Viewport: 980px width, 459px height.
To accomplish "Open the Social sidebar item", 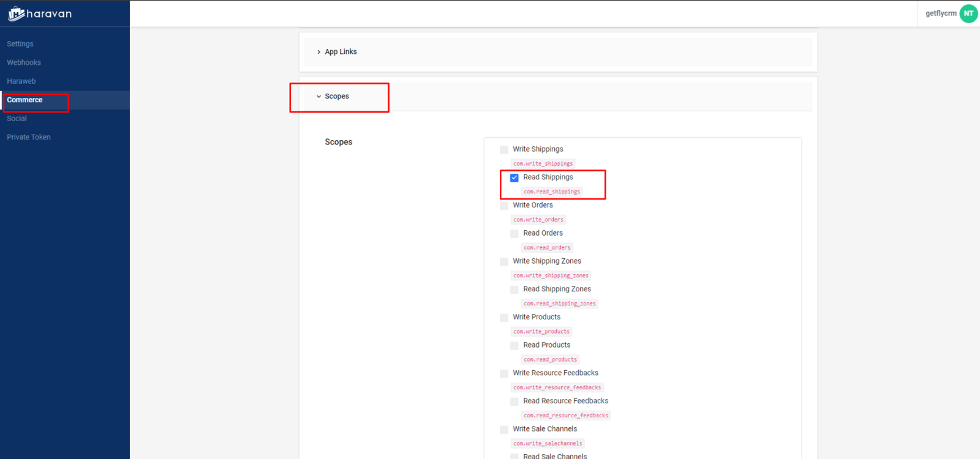I will (x=17, y=119).
